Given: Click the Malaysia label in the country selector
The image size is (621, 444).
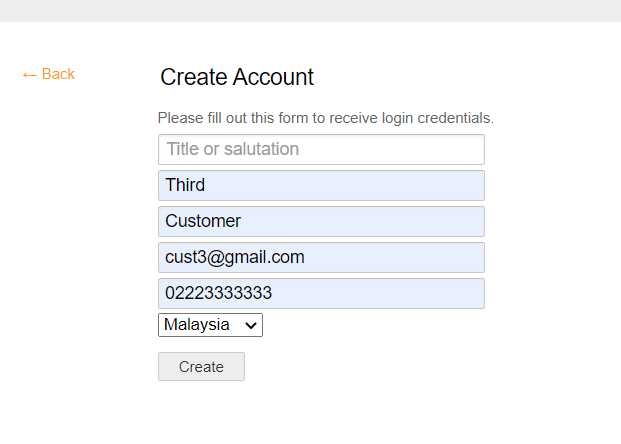Looking at the screenshot, I should pos(196,325).
